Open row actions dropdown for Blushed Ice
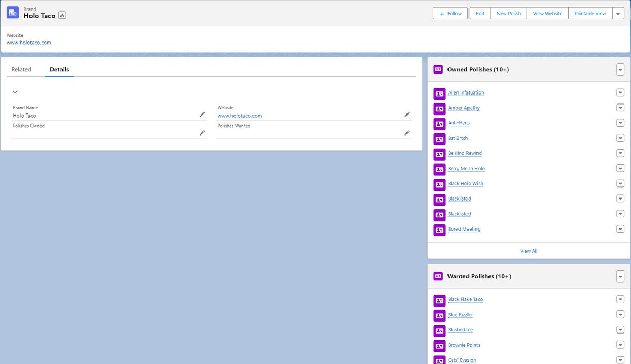The height and width of the screenshot is (364, 631). pos(620,330)
